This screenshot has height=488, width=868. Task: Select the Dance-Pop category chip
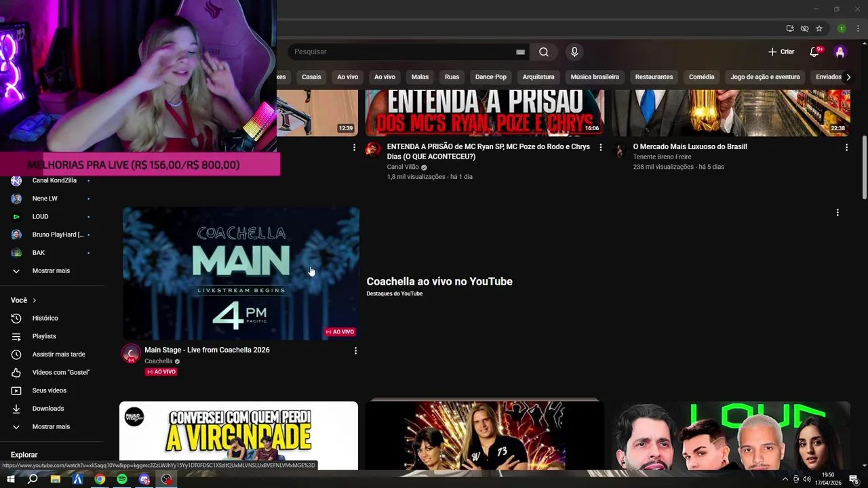coord(491,77)
